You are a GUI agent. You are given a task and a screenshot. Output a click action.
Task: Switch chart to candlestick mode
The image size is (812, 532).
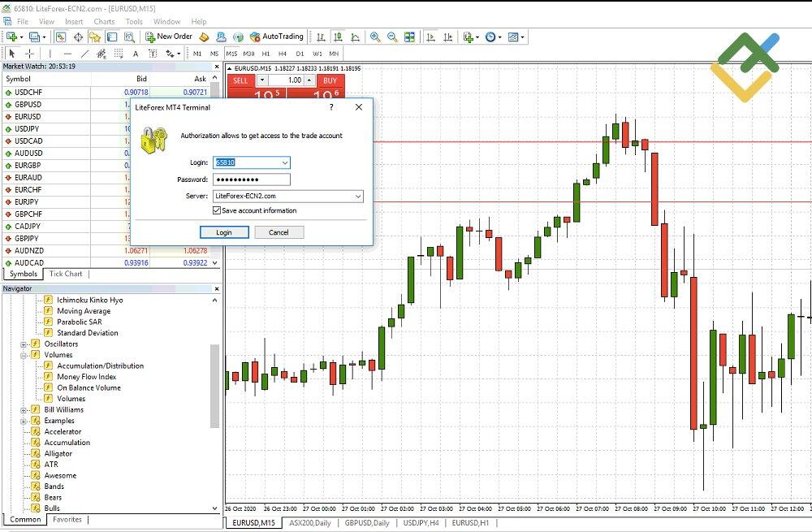338,37
